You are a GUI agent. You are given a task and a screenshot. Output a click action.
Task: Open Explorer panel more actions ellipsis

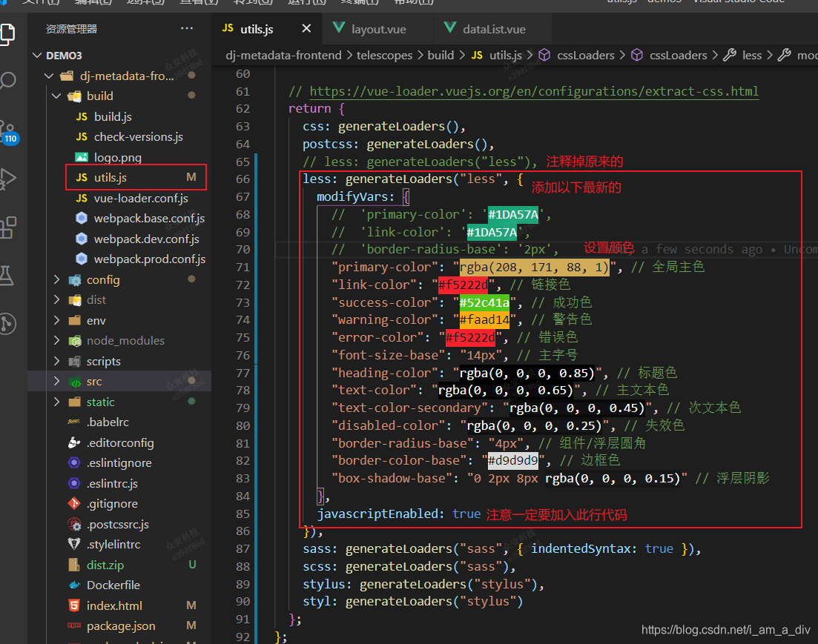click(x=187, y=28)
